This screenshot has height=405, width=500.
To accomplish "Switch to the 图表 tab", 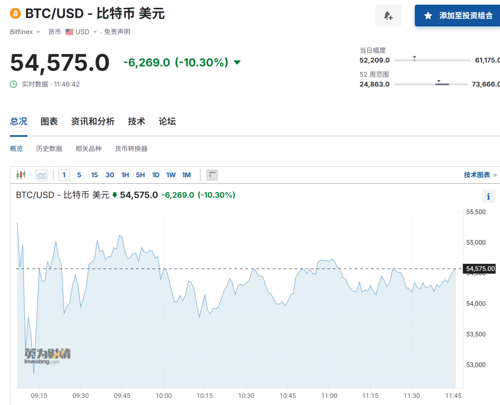I will click(x=49, y=121).
